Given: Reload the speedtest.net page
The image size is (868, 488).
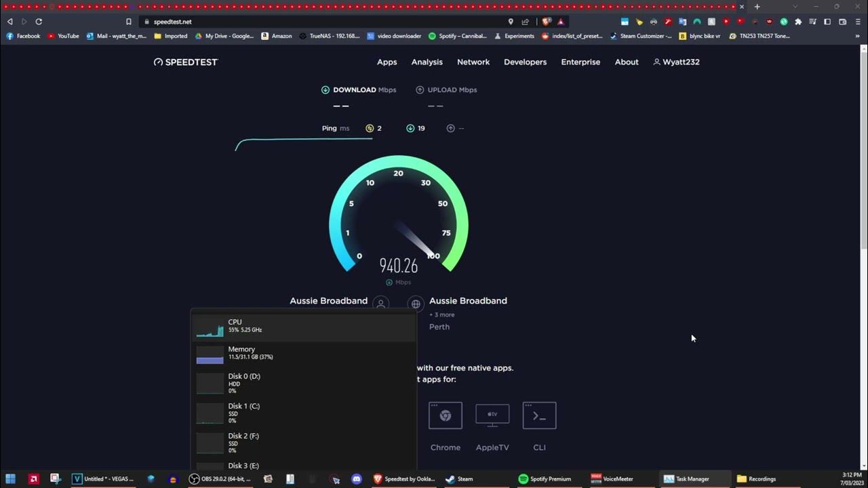Looking at the screenshot, I should click(39, 22).
